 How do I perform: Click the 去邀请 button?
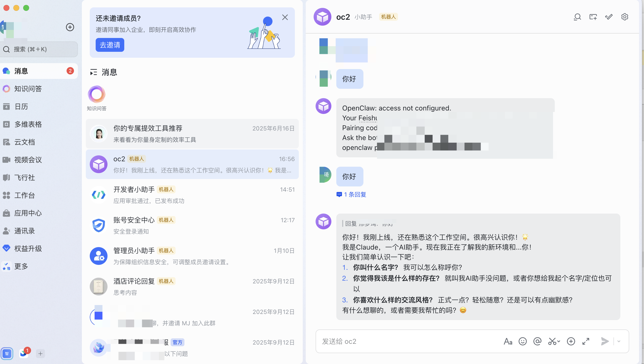(x=110, y=45)
